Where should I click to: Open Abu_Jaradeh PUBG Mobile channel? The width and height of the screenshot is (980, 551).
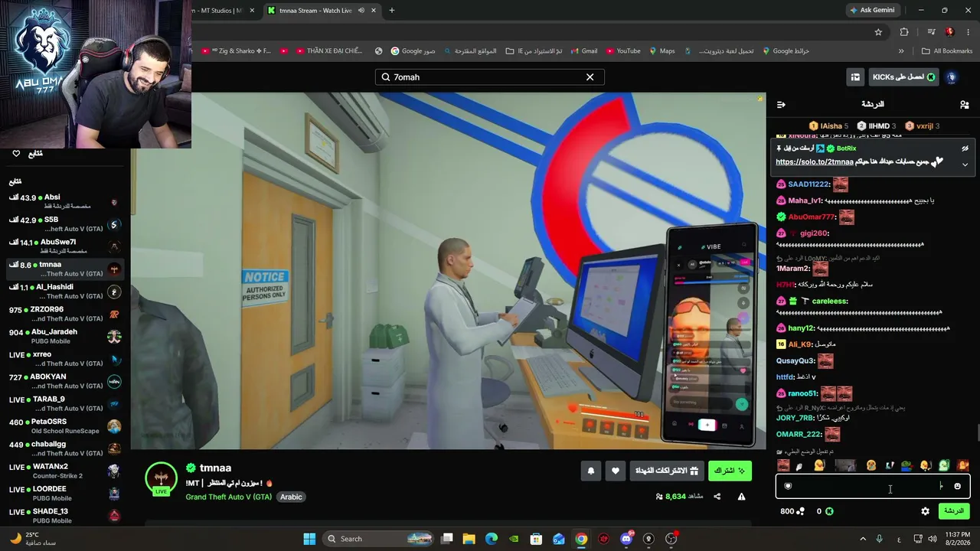point(65,336)
